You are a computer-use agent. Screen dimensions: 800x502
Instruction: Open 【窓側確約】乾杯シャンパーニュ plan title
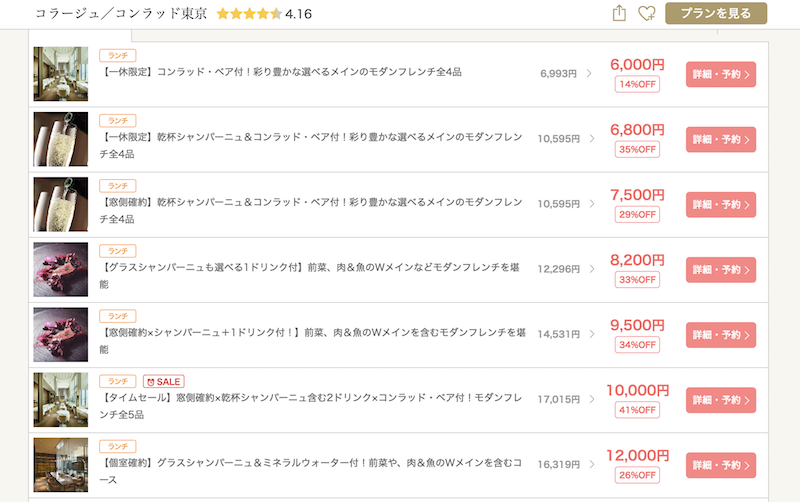coord(311,211)
